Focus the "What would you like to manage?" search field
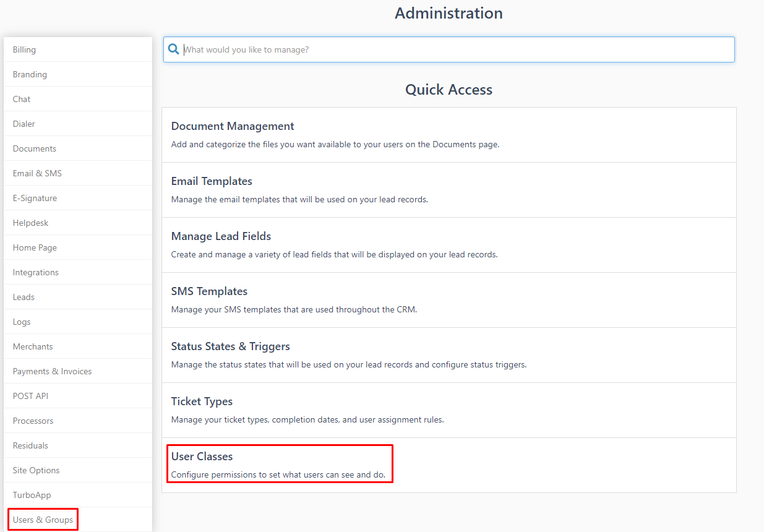This screenshot has width=764, height=532. click(x=449, y=49)
